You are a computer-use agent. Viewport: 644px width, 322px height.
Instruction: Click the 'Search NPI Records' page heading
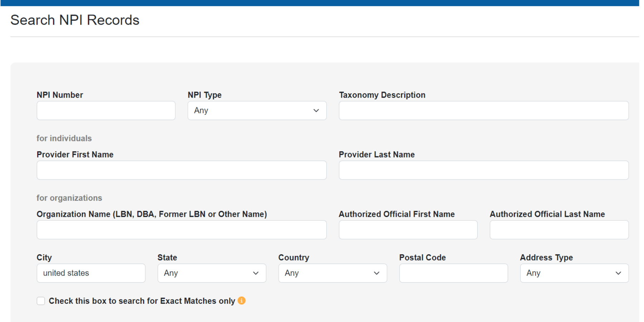pyautogui.click(x=75, y=20)
